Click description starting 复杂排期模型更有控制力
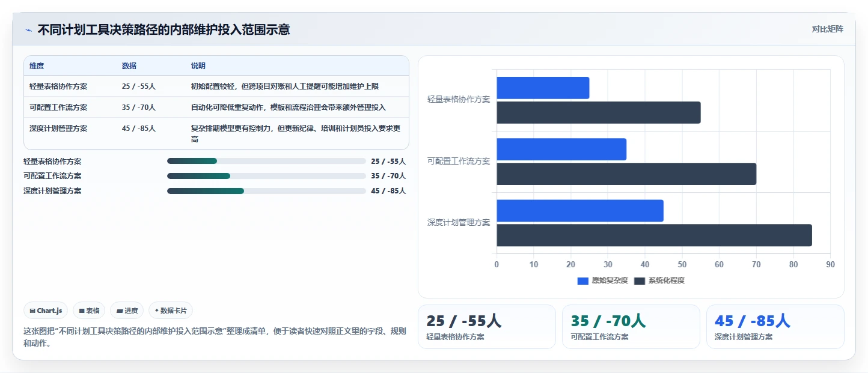This screenshot has height=373, width=868. pos(296,134)
